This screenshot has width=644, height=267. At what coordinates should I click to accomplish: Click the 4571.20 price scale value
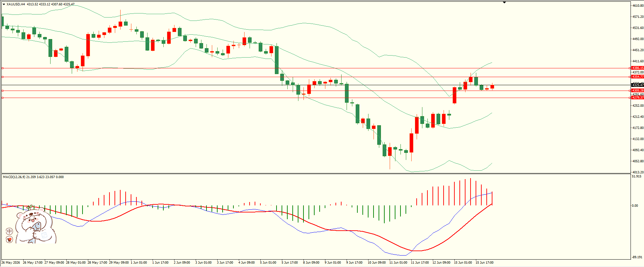638,17
